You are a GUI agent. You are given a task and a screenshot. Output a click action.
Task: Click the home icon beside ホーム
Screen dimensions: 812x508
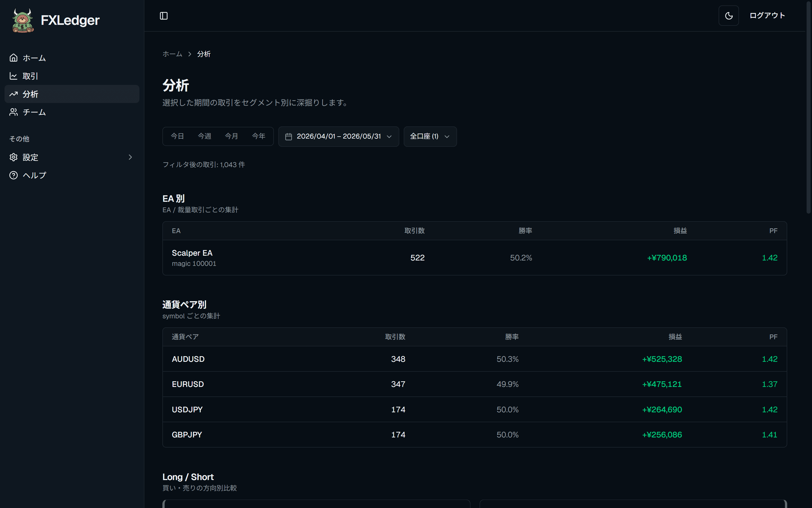tap(14, 58)
